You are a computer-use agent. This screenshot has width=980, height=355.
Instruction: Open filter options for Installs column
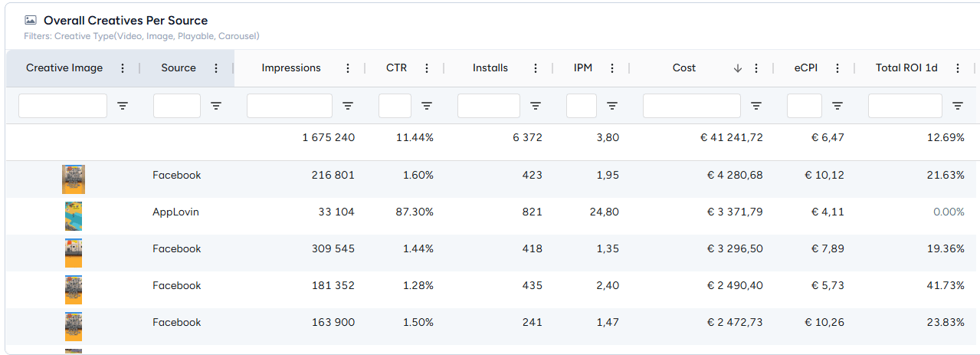[536, 106]
